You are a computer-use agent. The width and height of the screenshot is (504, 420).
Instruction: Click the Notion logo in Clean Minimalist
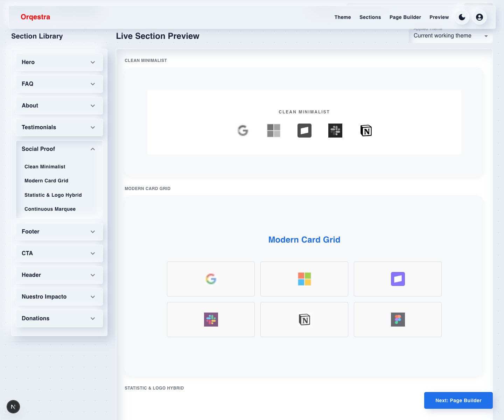[x=366, y=131]
